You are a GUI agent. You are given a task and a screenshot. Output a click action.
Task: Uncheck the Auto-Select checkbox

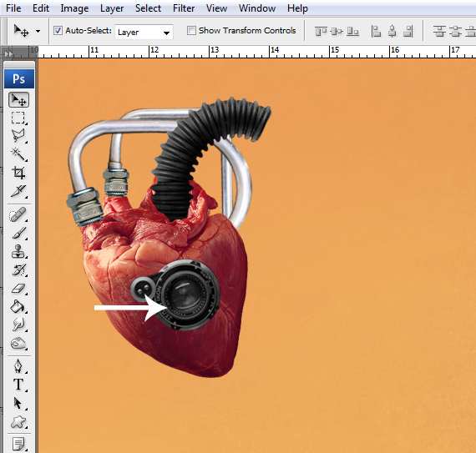click(x=58, y=31)
